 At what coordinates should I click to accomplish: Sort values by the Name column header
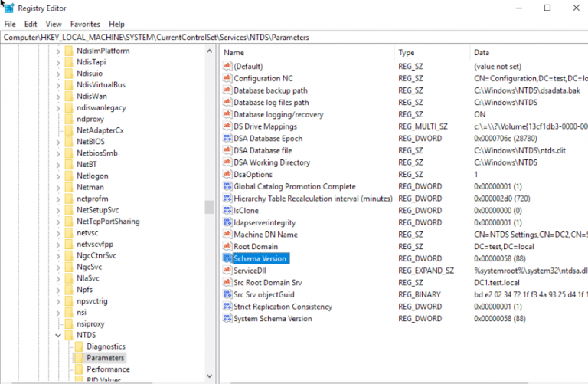coord(306,52)
